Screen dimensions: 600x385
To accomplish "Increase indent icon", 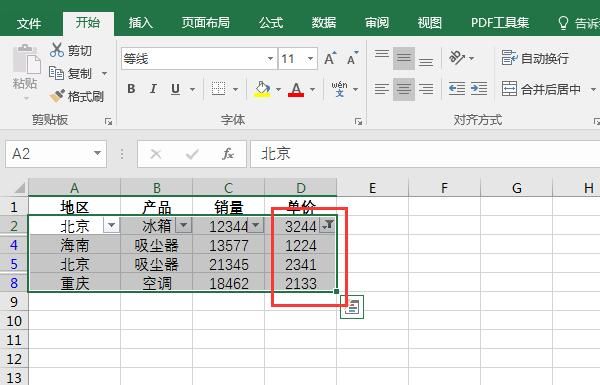I will [x=479, y=89].
